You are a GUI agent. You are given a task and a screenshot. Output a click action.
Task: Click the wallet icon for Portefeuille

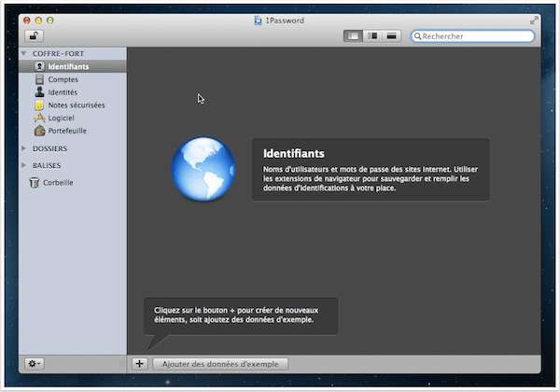pyautogui.click(x=39, y=131)
